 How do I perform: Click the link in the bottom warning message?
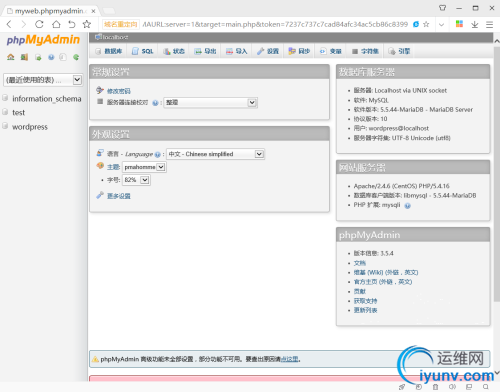click(289, 359)
